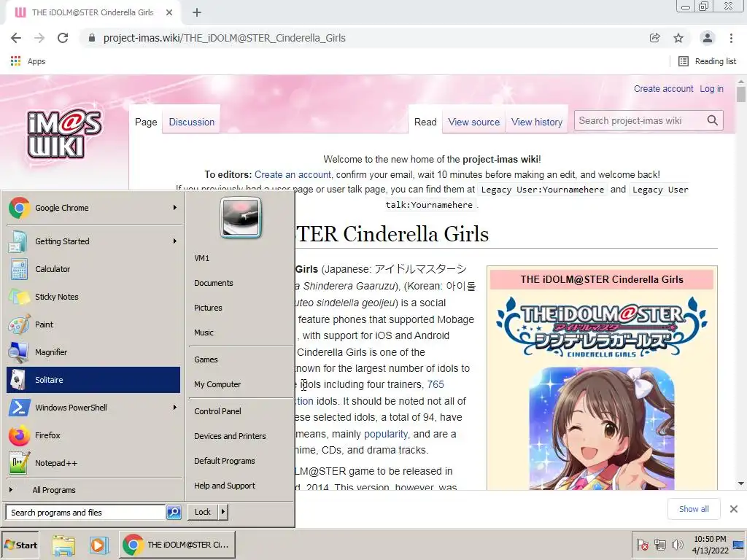Click the Start menu search magnifier button
This screenshot has height=560, width=747.
(x=174, y=513)
